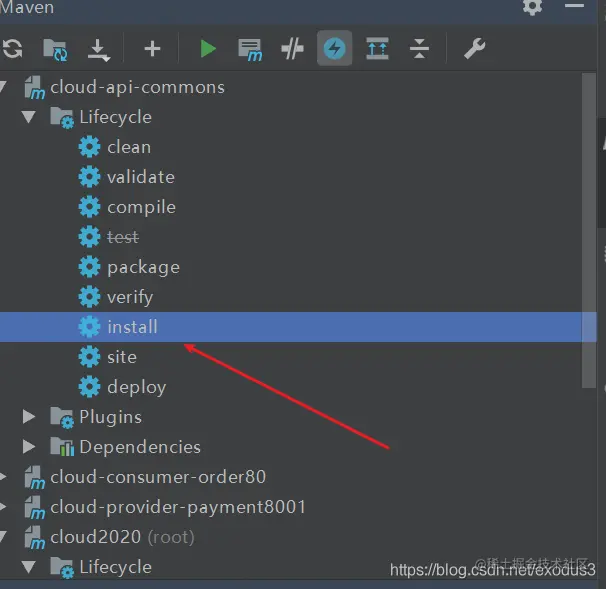Click cloud2020 Maven module icon
Viewport: 606px width, 589px height.
point(34,538)
